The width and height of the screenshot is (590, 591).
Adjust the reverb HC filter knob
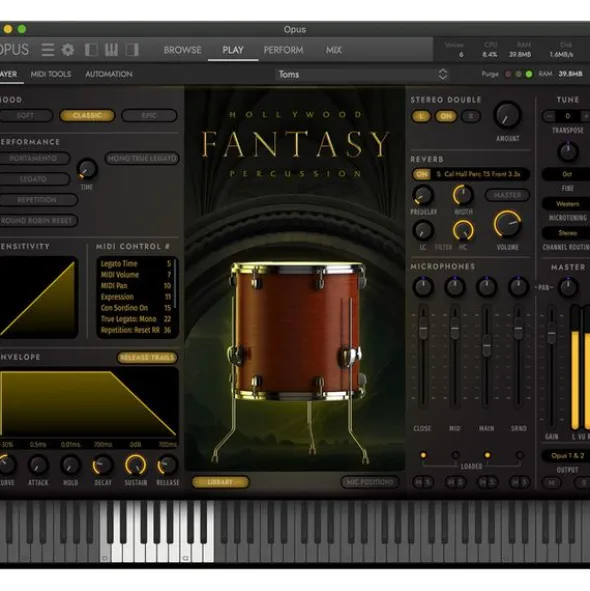[x=463, y=230]
